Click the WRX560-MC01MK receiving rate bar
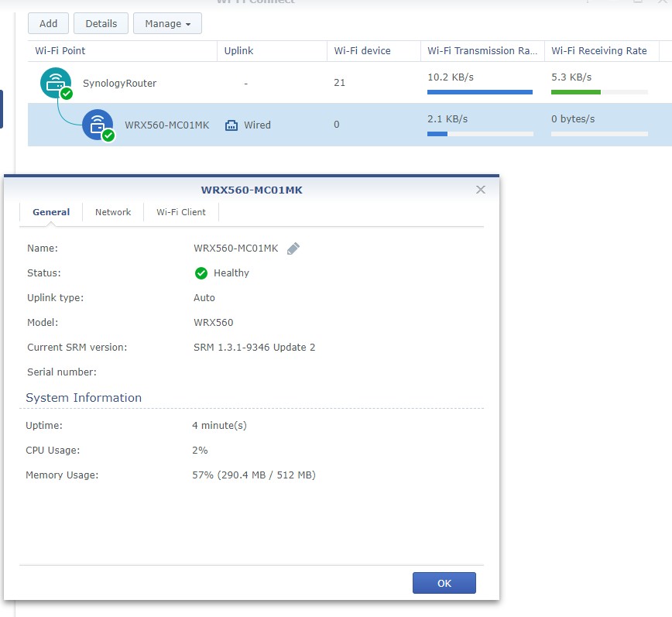 coord(599,134)
